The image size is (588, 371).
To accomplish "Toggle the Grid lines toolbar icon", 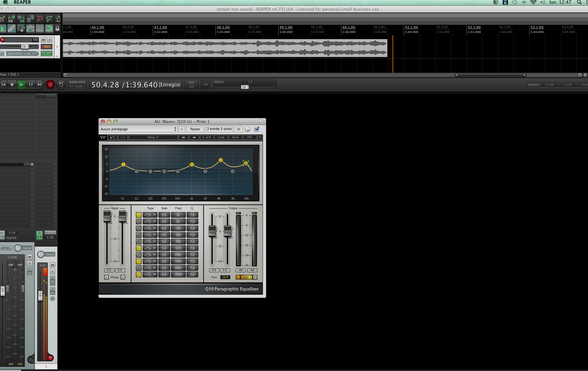I will [x=40, y=29].
